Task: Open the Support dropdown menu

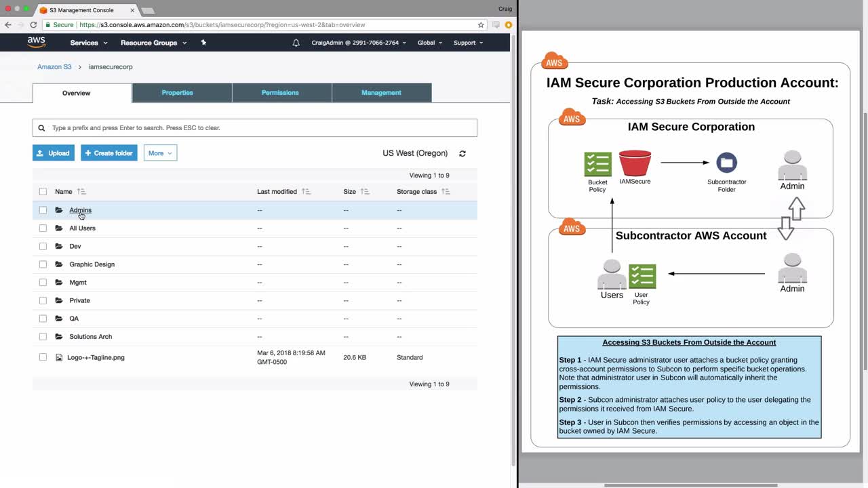Action: click(468, 43)
